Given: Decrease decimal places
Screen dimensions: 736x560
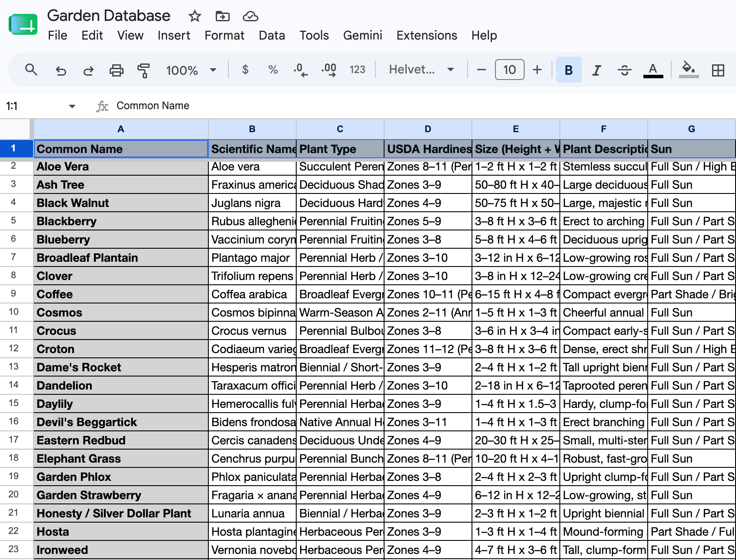Looking at the screenshot, I should (301, 70).
